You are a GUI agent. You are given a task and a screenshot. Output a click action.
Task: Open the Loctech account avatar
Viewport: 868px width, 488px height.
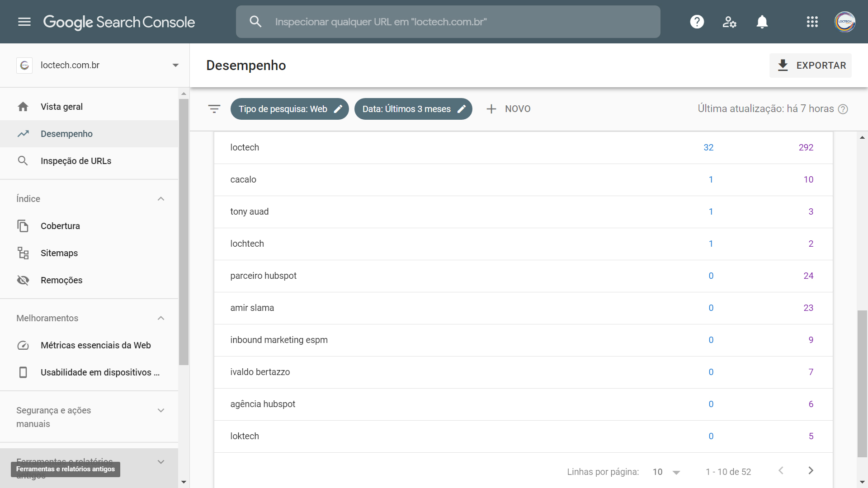(x=844, y=22)
